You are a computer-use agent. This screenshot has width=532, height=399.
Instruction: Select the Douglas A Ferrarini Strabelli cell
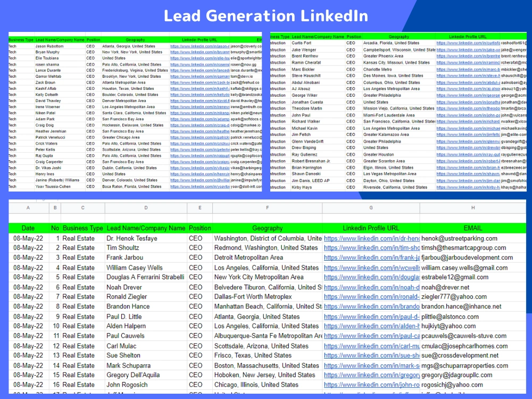[145, 277]
